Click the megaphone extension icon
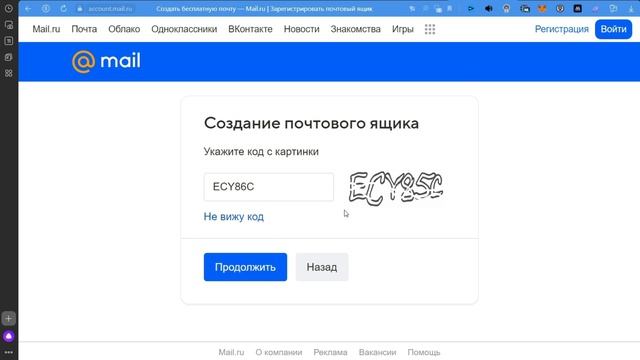 (489, 9)
